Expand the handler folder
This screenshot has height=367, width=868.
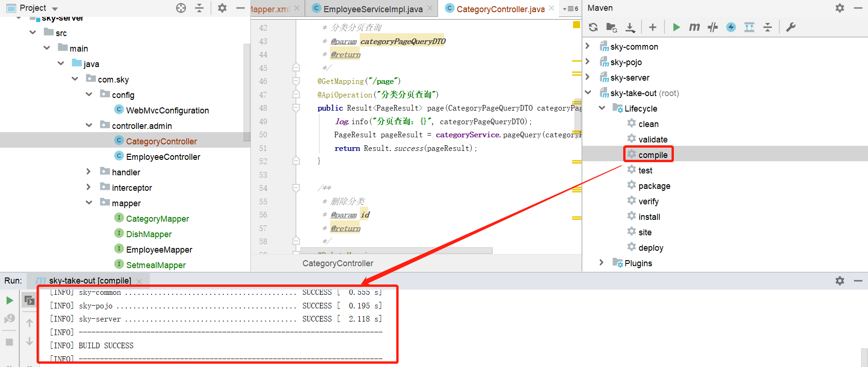point(89,172)
